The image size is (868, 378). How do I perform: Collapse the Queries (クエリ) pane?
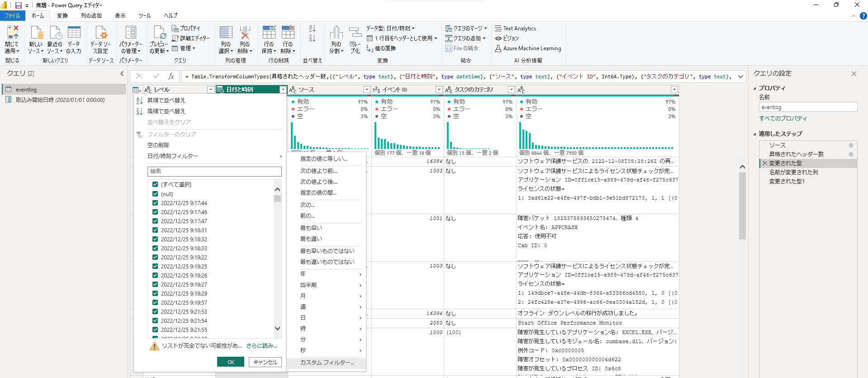pos(122,73)
